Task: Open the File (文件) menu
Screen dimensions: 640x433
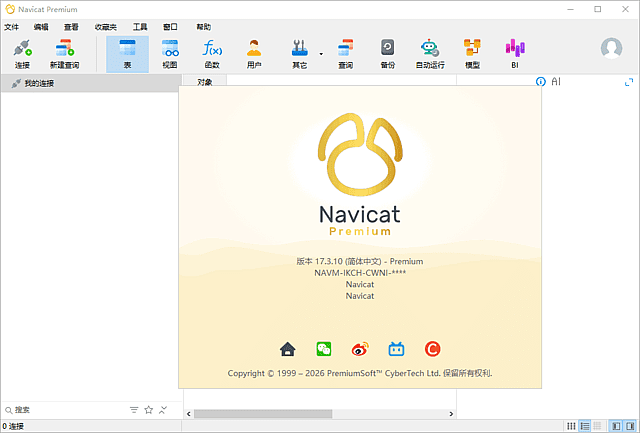Action: point(11,27)
